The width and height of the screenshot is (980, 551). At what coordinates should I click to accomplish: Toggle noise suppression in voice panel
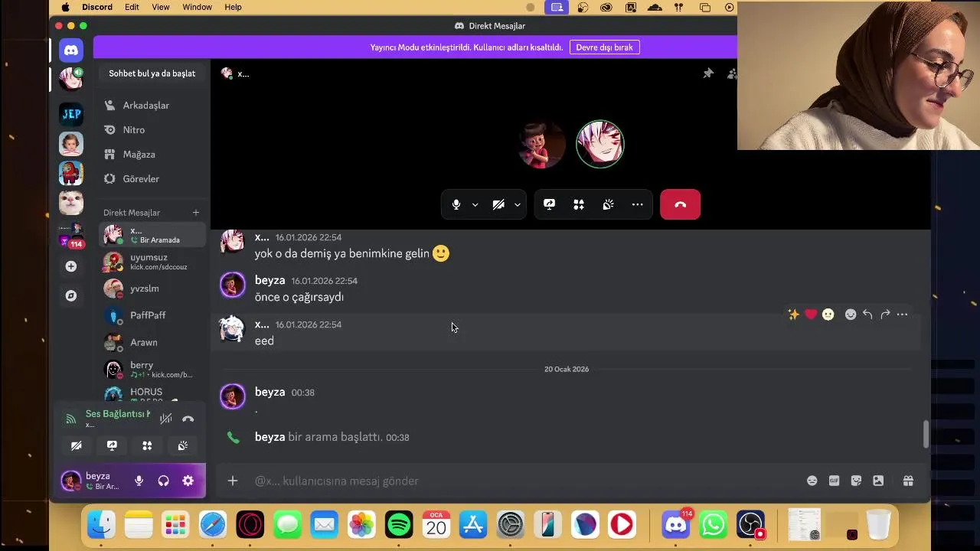(x=165, y=419)
